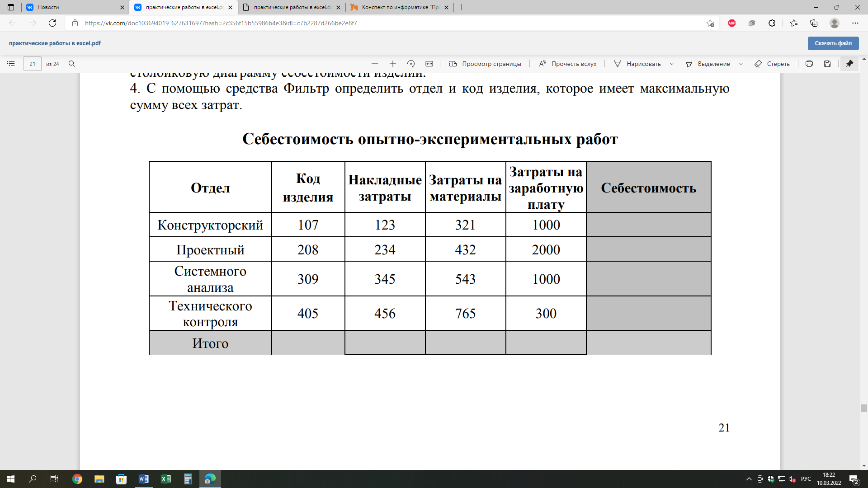This screenshot has height=488, width=868.
Task: Toggle pin toolbar button
Action: pyautogui.click(x=849, y=64)
